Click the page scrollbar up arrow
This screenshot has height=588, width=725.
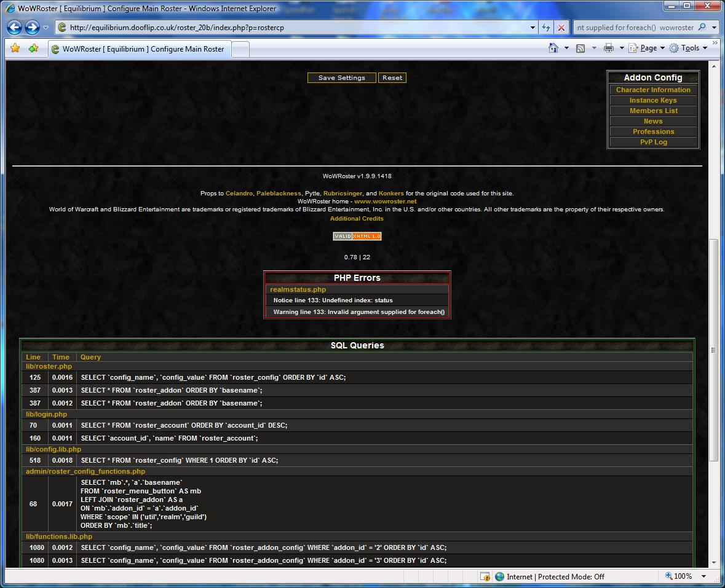tap(714, 66)
